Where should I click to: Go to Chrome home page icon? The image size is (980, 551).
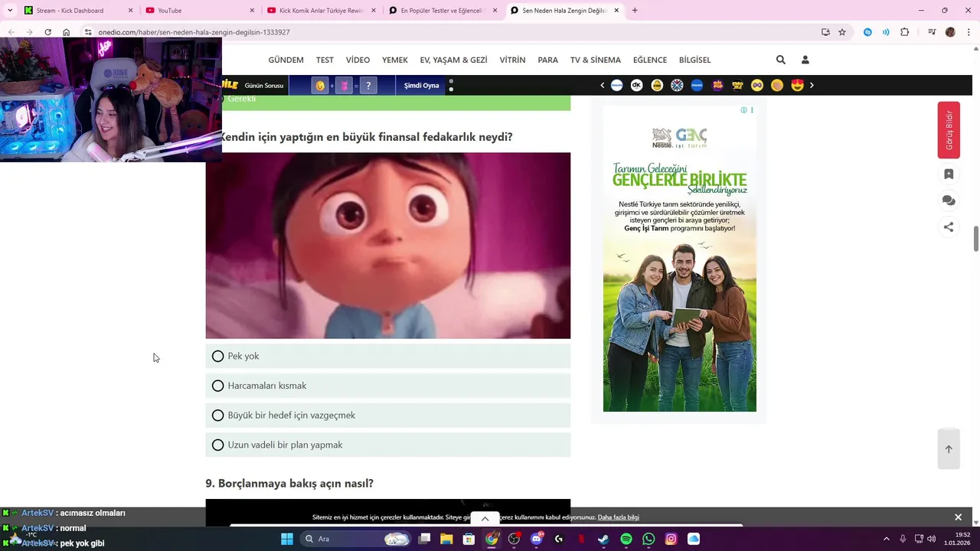[x=67, y=32]
